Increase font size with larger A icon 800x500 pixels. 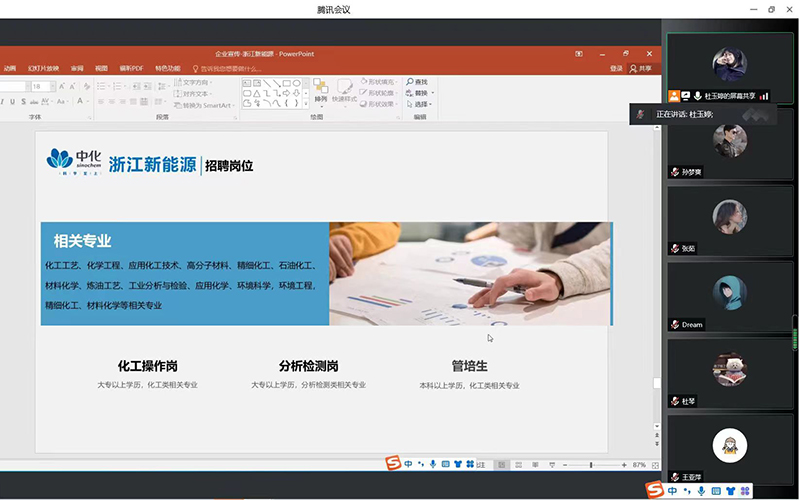(62, 86)
